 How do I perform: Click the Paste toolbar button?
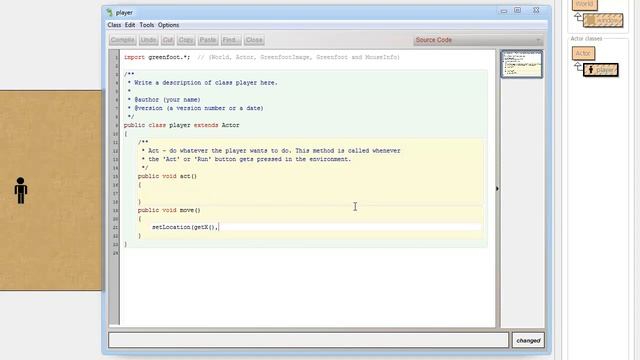[208, 40]
